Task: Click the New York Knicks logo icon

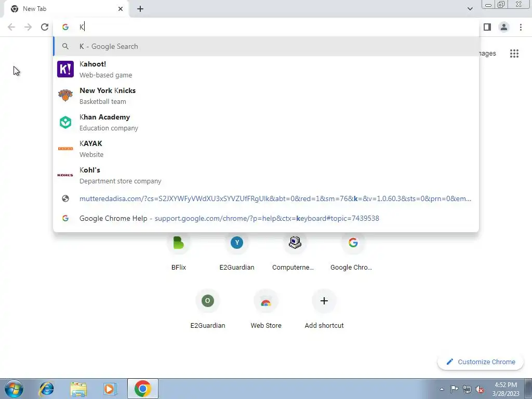Action: 65,96
